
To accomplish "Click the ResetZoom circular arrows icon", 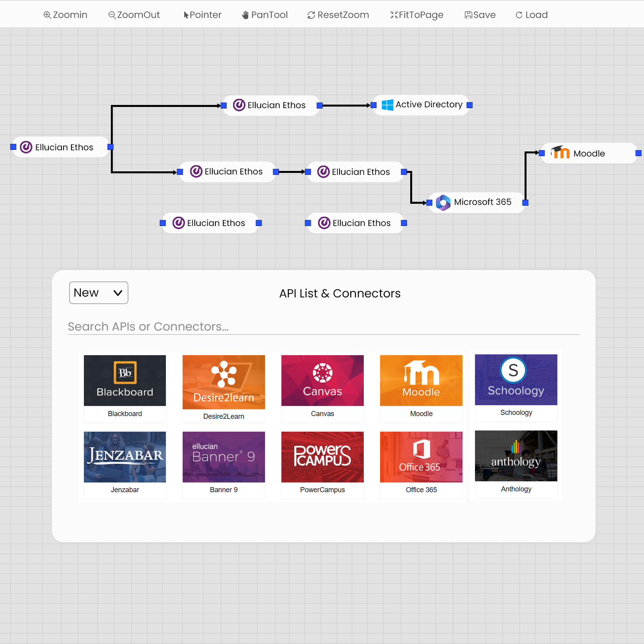I will coord(311,15).
